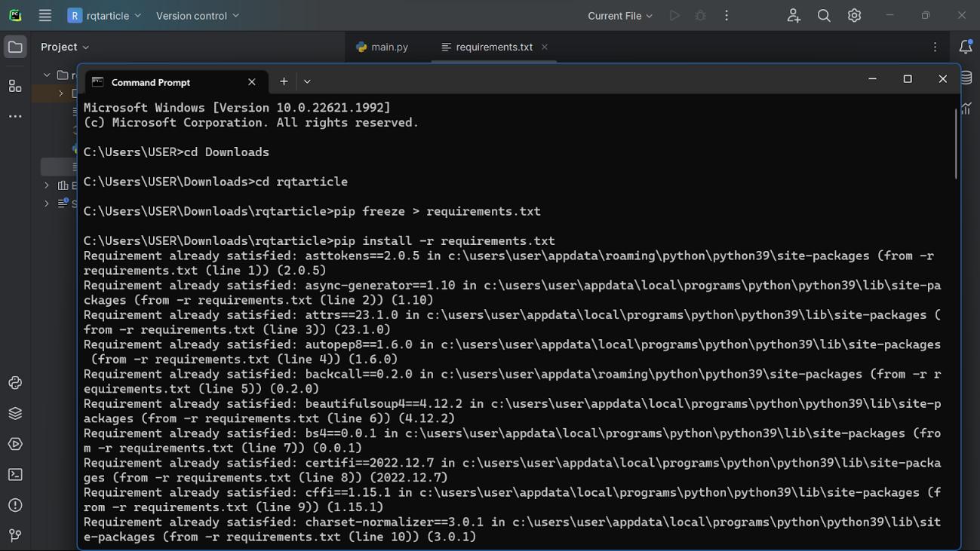Open Command Prompt new-tab profile dropdown
Image resolution: width=980 pixels, height=551 pixels.
coord(307,81)
